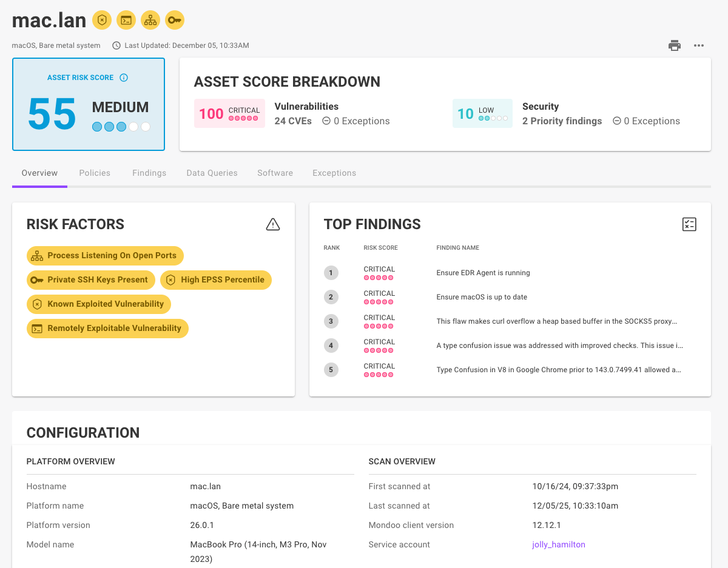This screenshot has height=568, width=728.
Task: Click the terminal badge next to mac.lan title
Action: 126,20
